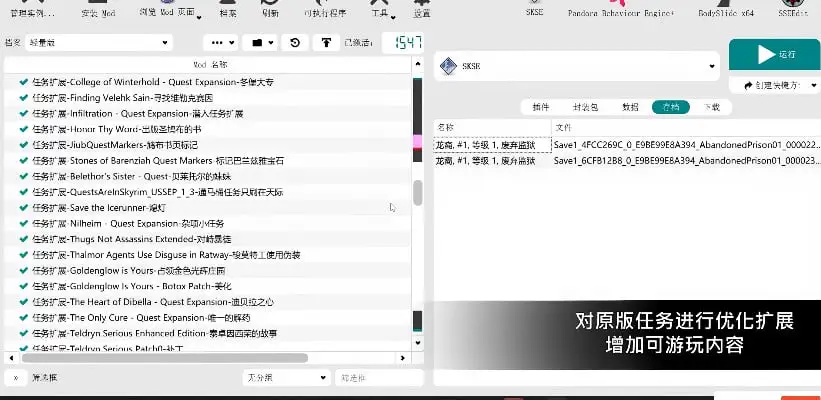Image resolution: width=821 pixels, height=400 pixels.
Task: Sort saves by the 文件 column header
Action: (686, 127)
